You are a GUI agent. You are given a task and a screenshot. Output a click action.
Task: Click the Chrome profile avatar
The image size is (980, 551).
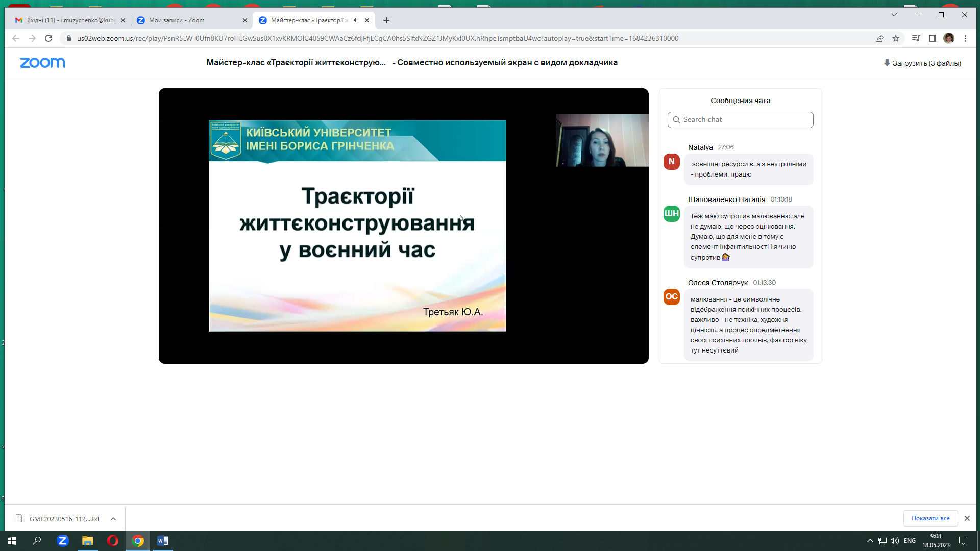pyautogui.click(x=950, y=38)
